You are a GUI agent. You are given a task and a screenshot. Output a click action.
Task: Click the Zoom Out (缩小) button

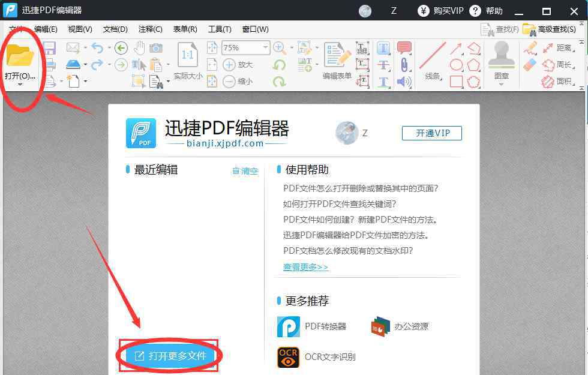tap(238, 81)
